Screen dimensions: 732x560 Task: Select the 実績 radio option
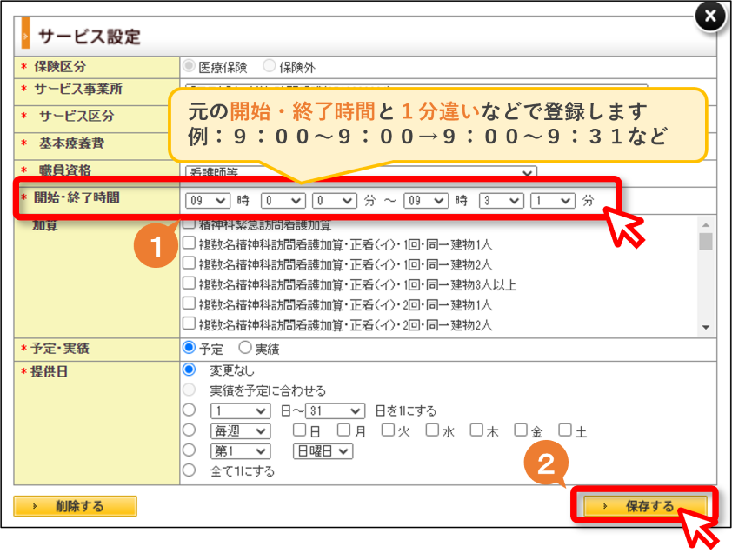(245, 348)
